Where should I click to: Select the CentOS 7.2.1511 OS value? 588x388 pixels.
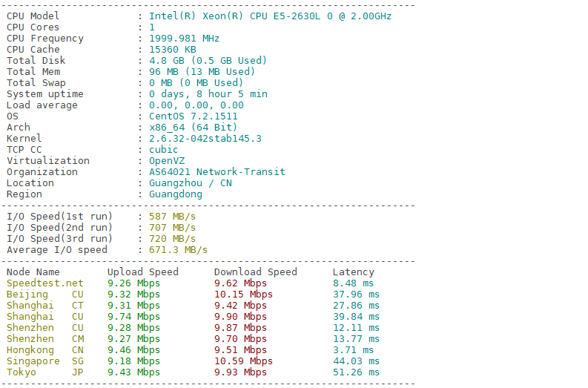[x=194, y=116]
